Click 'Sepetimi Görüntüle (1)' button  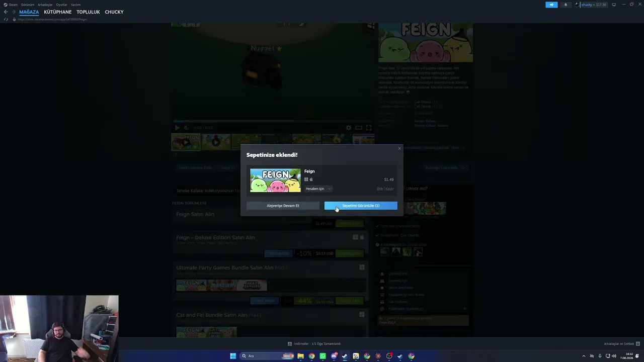361,206
